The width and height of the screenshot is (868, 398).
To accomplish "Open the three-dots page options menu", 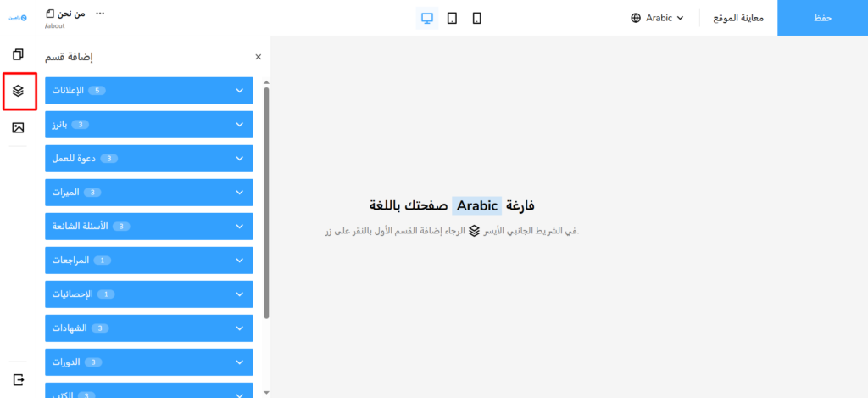I will pyautogui.click(x=101, y=14).
